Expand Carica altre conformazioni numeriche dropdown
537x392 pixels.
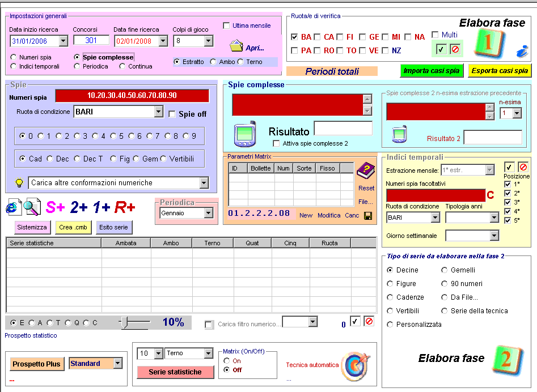pyautogui.click(x=204, y=182)
